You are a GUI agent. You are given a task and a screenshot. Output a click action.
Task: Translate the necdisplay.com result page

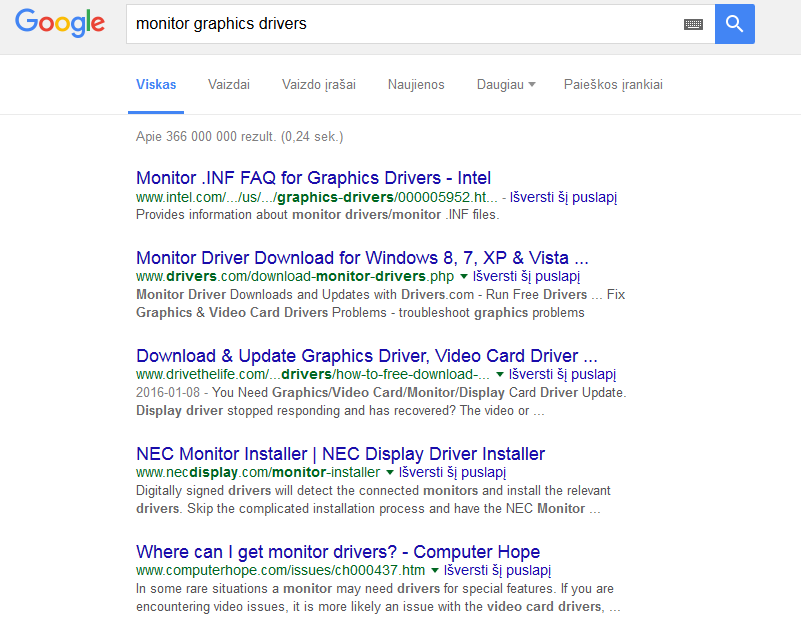[452, 472]
